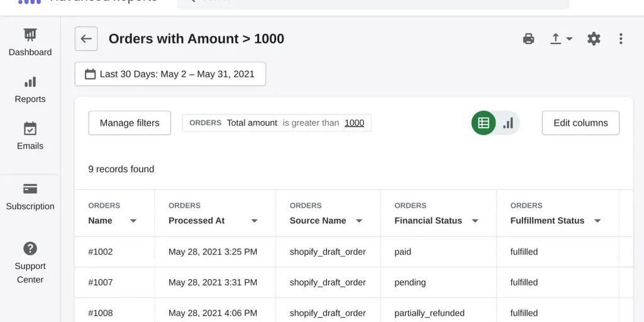644x322 pixels.
Task: Open report settings gear icon
Action: [594, 39]
